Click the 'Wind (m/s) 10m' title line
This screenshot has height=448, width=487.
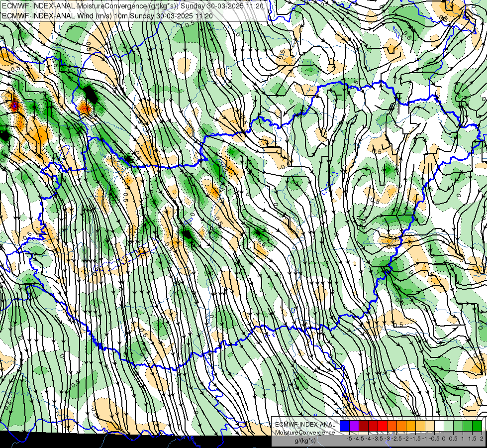(107, 16)
